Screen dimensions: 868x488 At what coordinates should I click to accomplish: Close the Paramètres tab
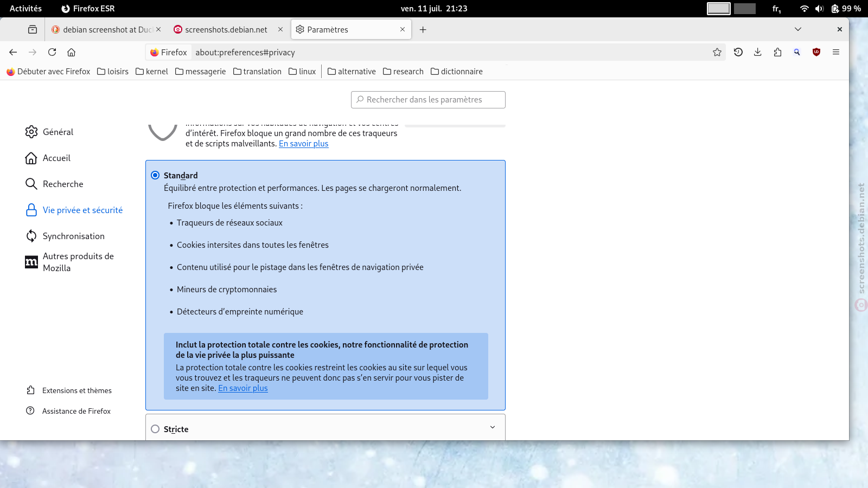pyautogui.click(x=403, y=29)
